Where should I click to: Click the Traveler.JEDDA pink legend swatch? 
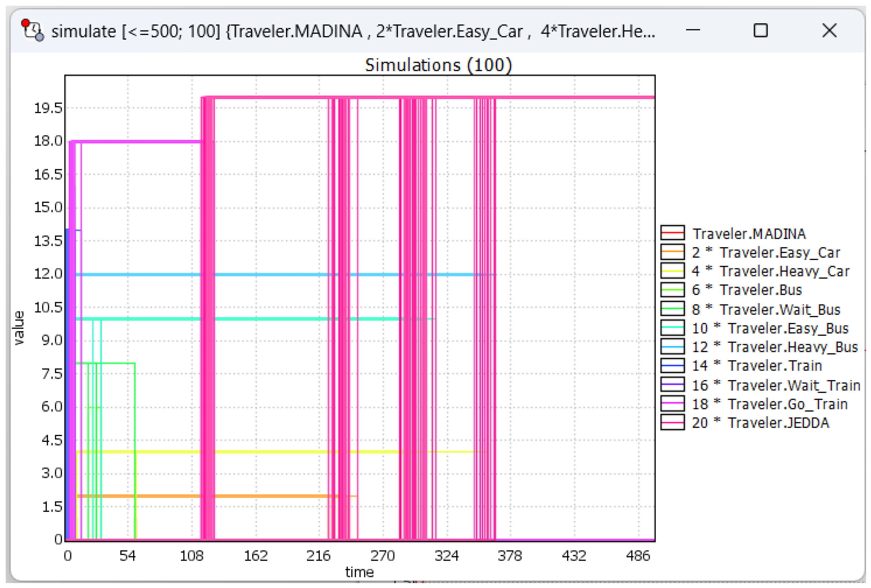pyautogui.click(x=672, y=422)
